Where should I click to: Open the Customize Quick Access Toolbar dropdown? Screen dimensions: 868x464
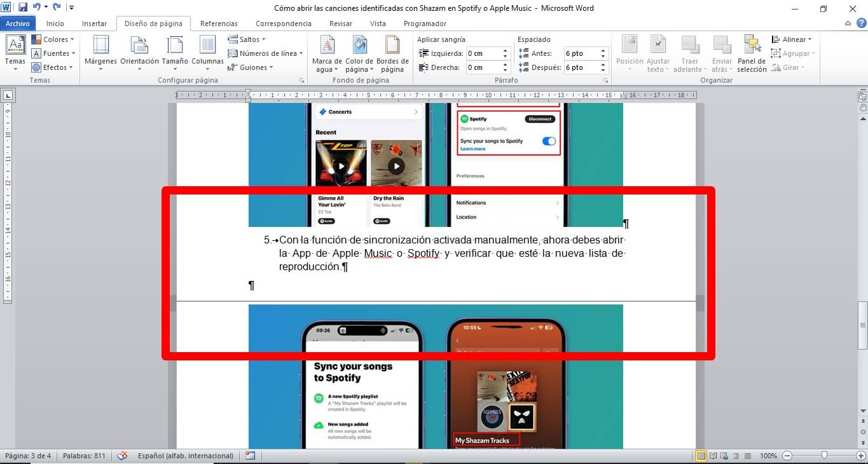[71, 8]
